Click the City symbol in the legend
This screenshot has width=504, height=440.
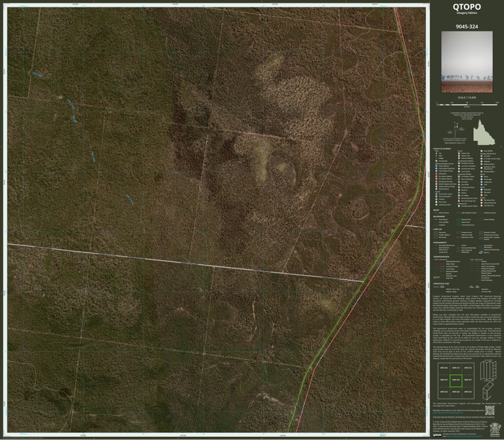(x=436, y=153)
